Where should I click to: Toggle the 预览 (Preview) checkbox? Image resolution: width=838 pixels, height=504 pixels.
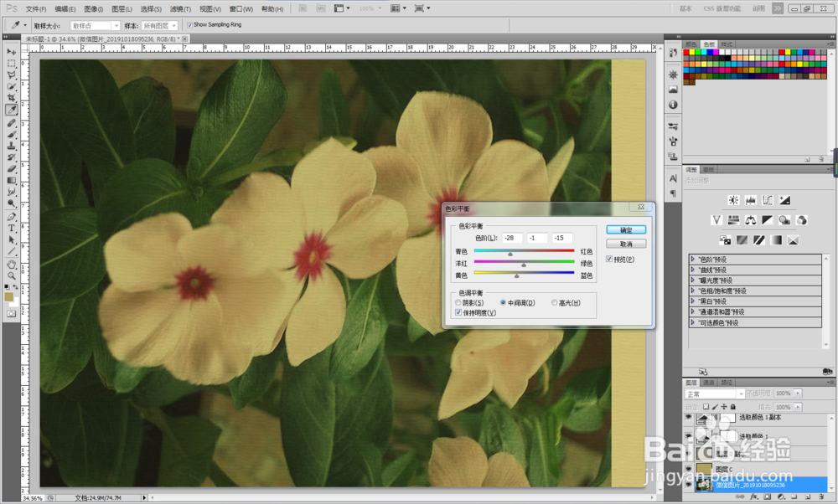(x=610, y=260)
